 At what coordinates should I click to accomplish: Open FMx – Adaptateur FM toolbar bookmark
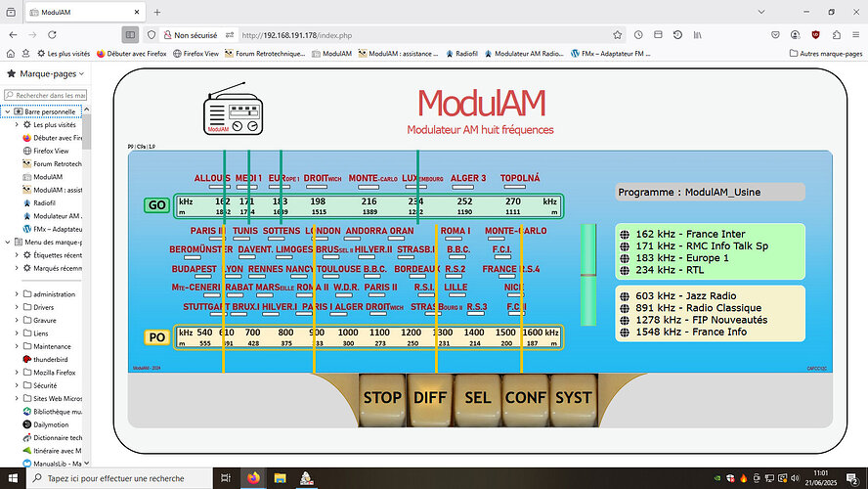611,54
